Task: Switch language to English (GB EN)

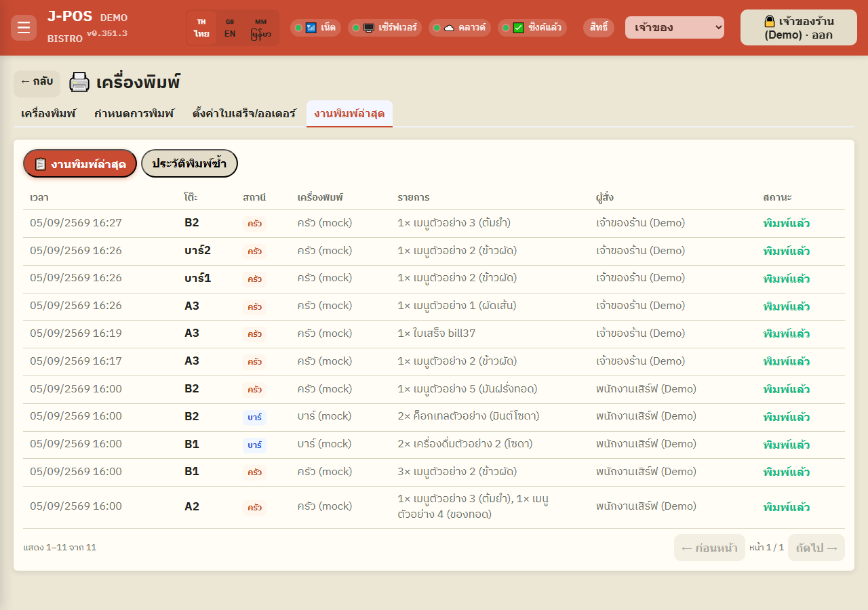Action: [230, 28]
